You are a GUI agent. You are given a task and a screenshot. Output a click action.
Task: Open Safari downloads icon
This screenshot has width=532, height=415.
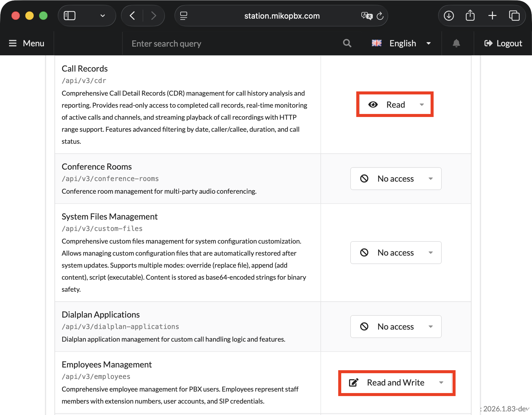pyautogui.click(x=449, y=16)
